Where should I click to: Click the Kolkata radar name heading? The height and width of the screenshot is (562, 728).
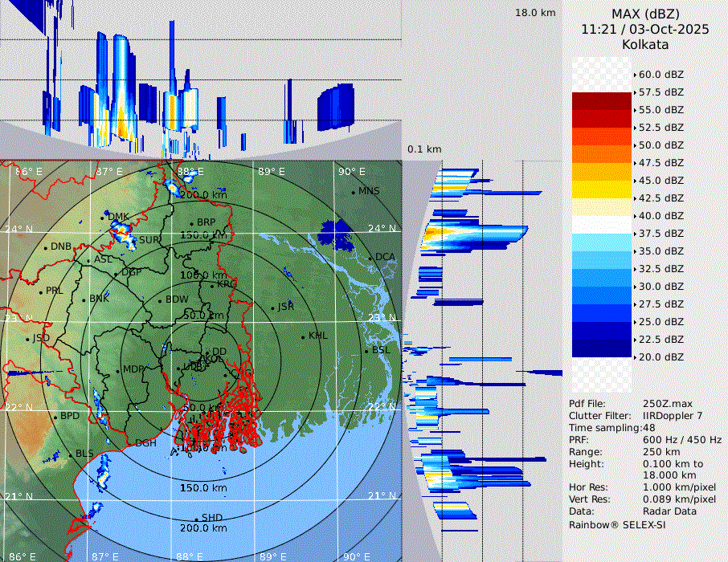(x=645, y=44)
